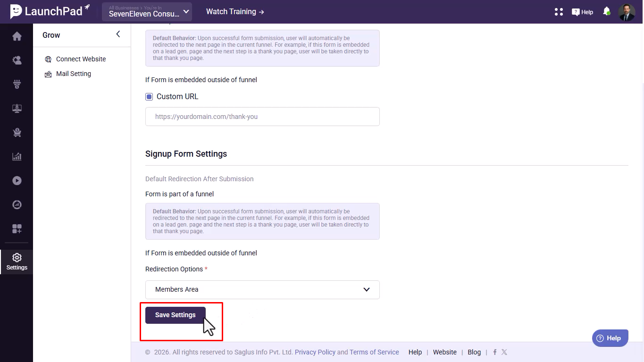Toggle the Custom URL checkbox

pos(149,97)
